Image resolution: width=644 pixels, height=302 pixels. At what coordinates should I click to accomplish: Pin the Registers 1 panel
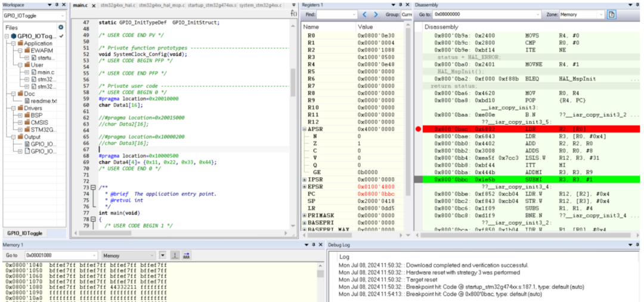(401, 5)
